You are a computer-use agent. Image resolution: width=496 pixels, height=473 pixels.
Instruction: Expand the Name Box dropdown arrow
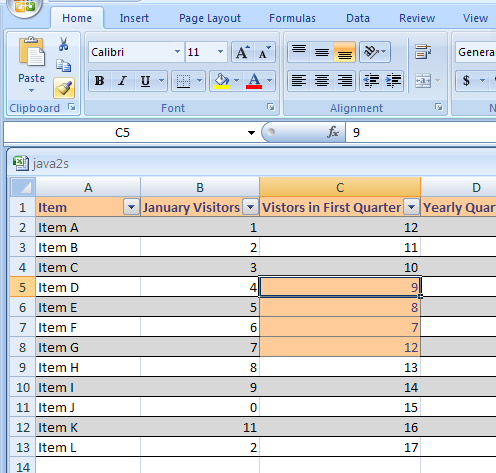251,133
